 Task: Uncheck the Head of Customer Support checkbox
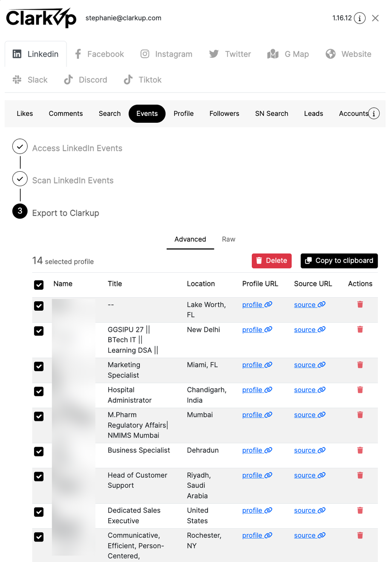[39, 476]
